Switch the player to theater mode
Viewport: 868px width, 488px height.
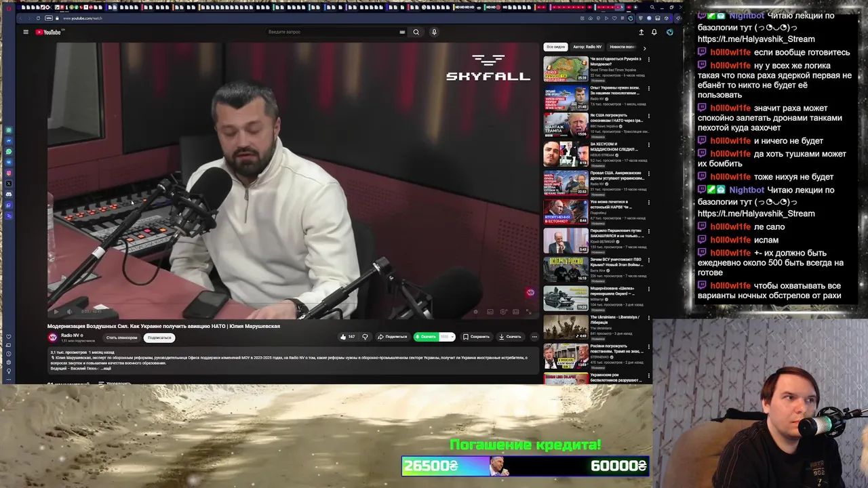pos(516,312)
